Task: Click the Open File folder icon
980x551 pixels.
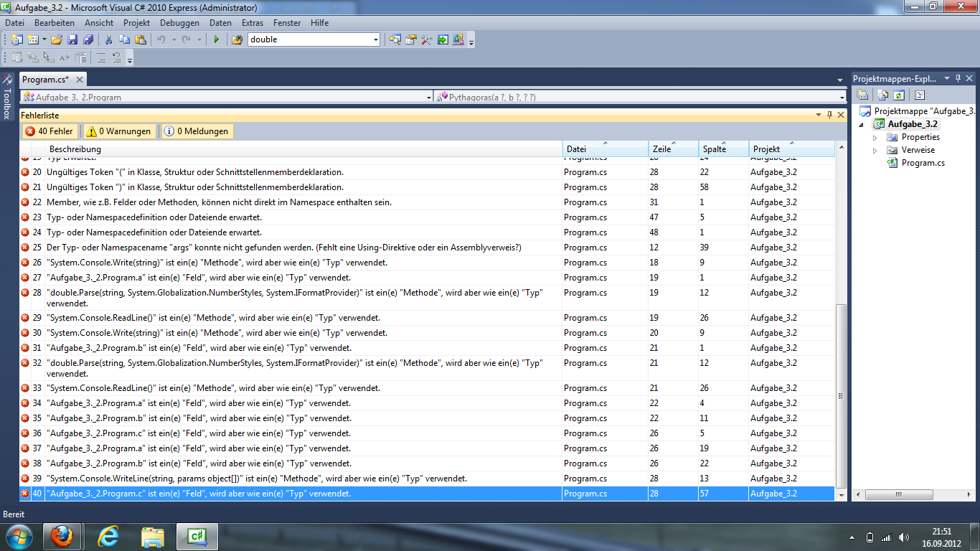Action: coord(56,39)
